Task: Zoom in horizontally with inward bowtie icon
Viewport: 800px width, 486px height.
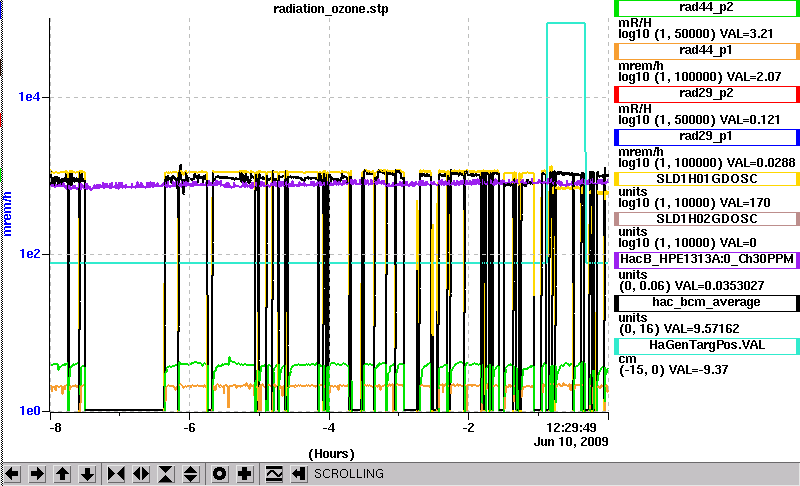Action: (116, 474)
